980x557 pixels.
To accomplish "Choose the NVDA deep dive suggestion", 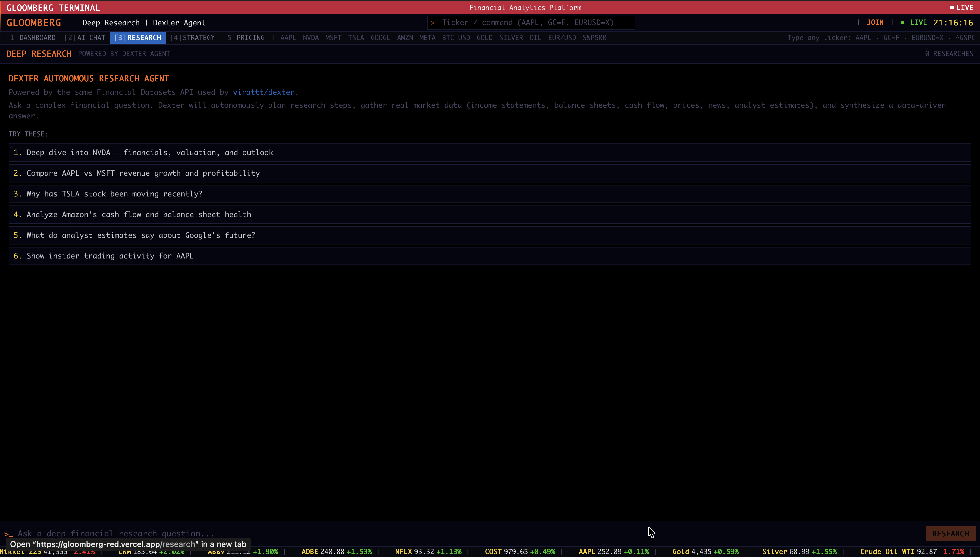I will tap(150, 153).
